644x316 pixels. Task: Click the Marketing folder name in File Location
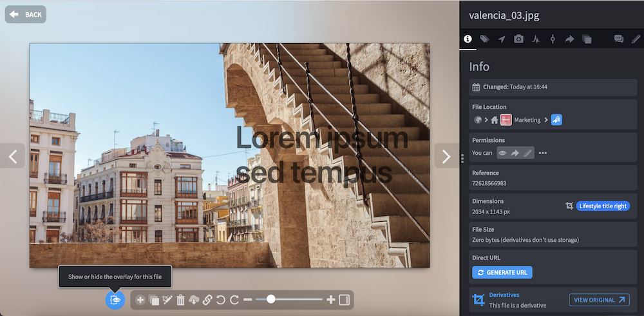coord(527,120)
